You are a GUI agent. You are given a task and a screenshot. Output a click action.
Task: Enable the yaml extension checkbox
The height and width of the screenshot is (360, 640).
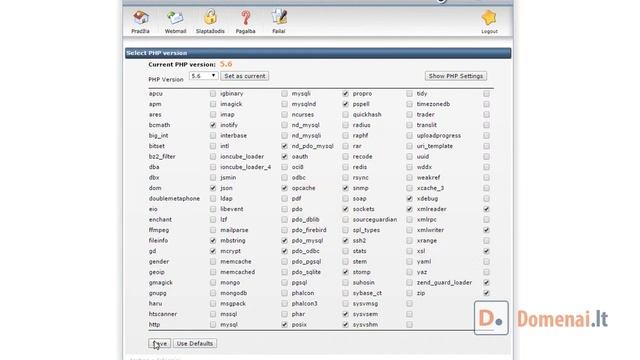(x=487, y=262)
